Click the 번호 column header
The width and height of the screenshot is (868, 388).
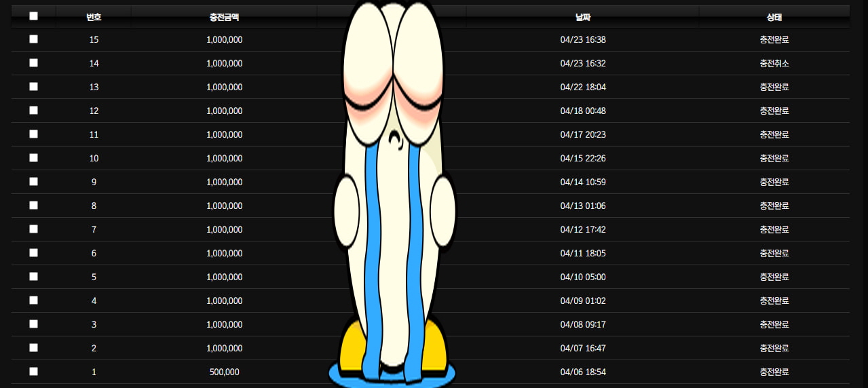(94, 17)
